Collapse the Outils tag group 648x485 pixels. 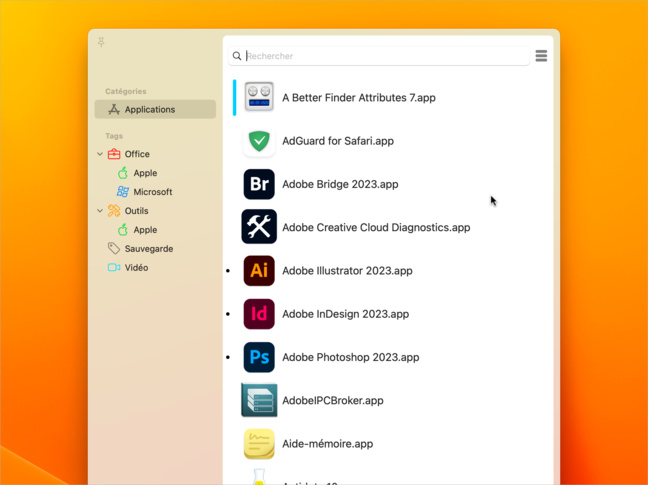100,211
